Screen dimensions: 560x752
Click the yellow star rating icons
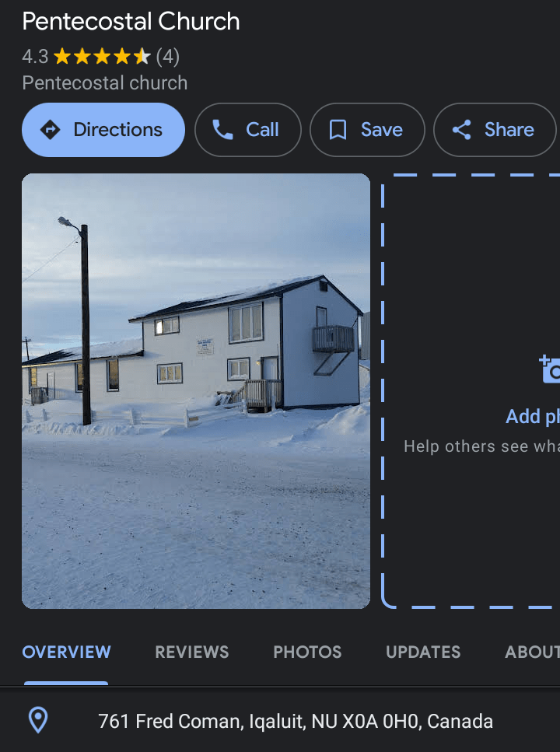(x=102, y=57)
